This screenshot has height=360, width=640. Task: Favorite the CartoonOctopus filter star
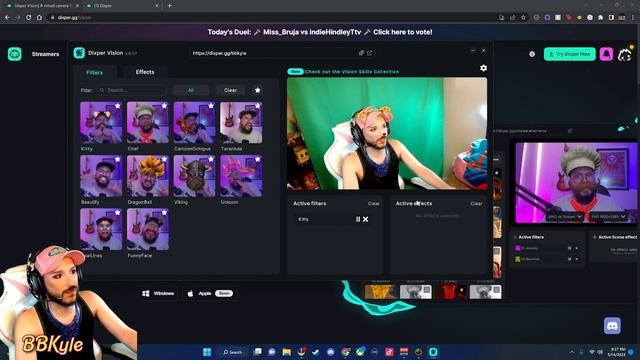(211, 106)
